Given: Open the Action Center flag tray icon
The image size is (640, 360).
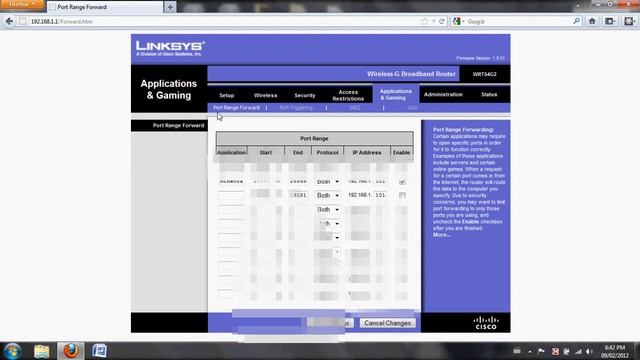Looking at the screenshot, I should coord(542,351).
